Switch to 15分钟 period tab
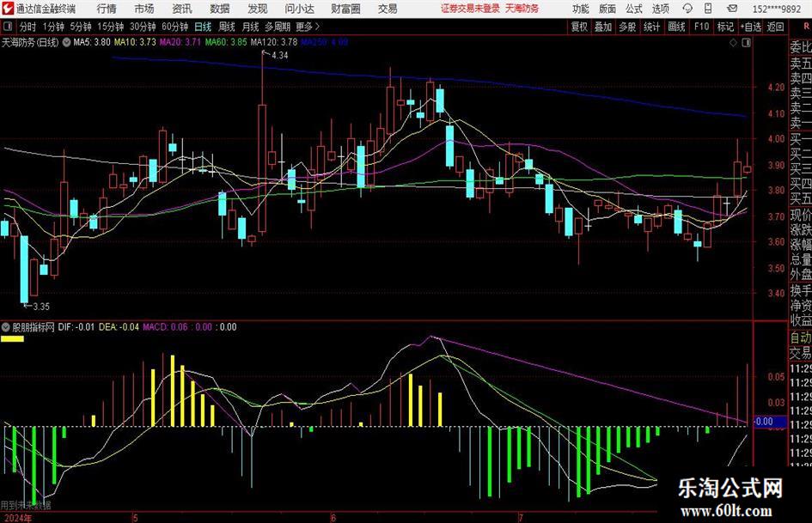 point(110,27)
